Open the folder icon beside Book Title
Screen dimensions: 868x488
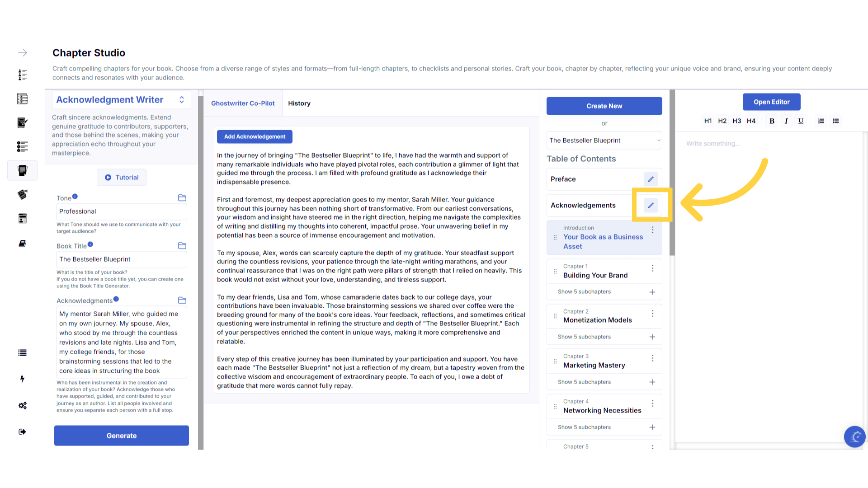[x=182, y=246]
